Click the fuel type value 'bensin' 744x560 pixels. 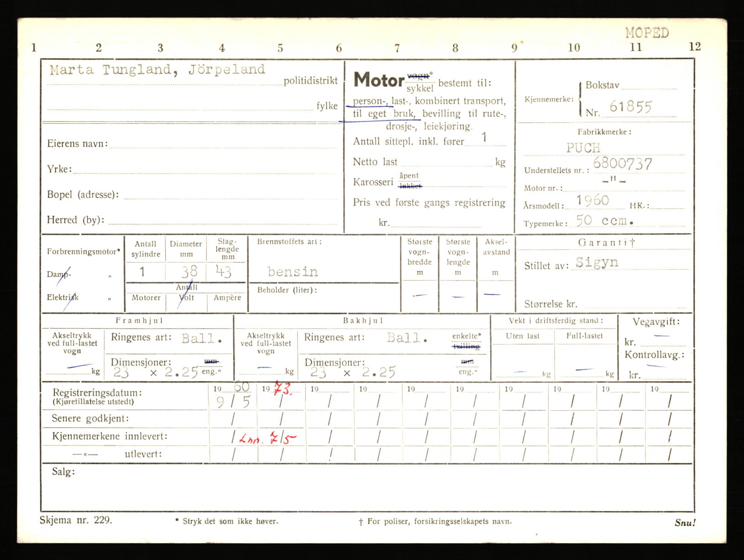point(293,272)
